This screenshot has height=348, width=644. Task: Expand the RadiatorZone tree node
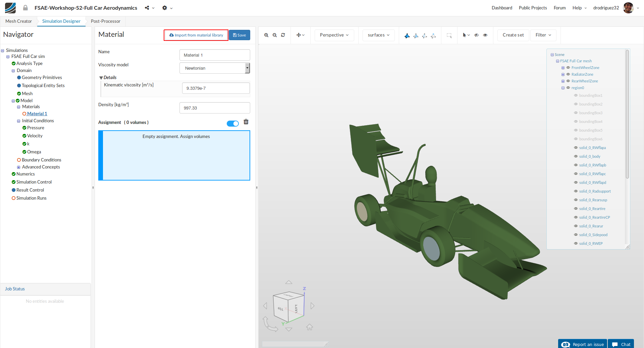pos(563,74)
